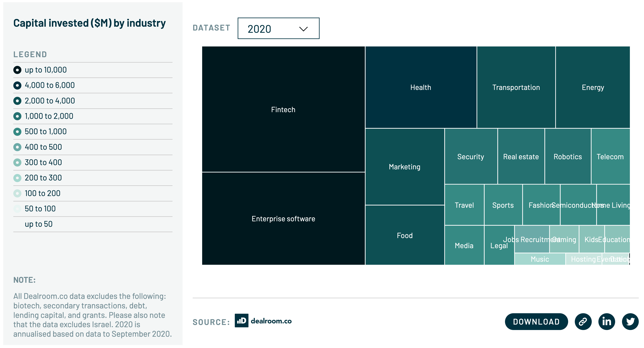
Task: Open the 2020 dataset dropdown
Action: click(278, 28)
